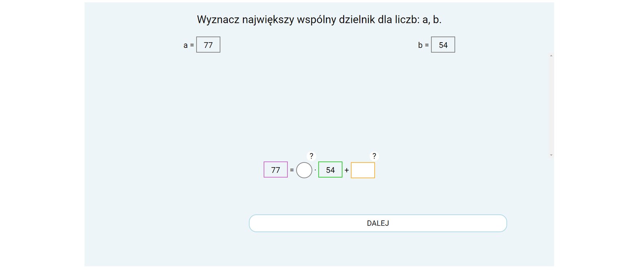644x270 pixels.
Task: Click the empty circular quotient field
Action: coord(304,170)
